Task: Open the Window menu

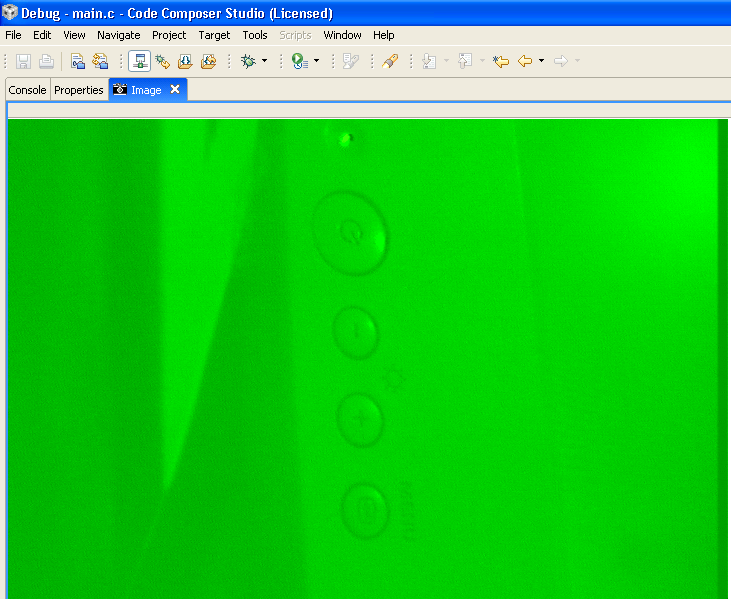Action: click(342, 35)
